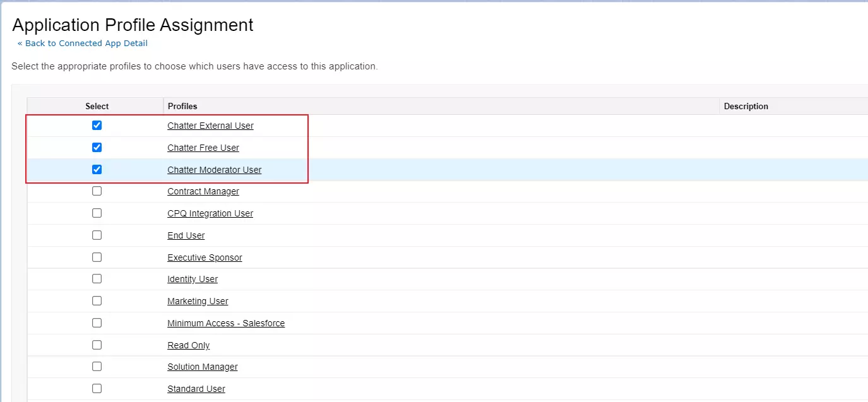Select the Solution Manager checkbox
The image size is (868, 402).
pos(97,367)
